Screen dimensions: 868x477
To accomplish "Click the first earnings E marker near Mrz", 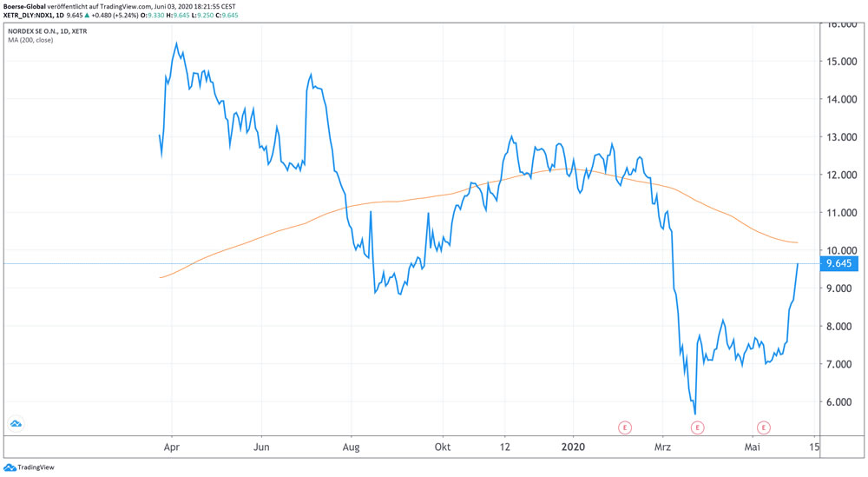I will pos(624,427).
